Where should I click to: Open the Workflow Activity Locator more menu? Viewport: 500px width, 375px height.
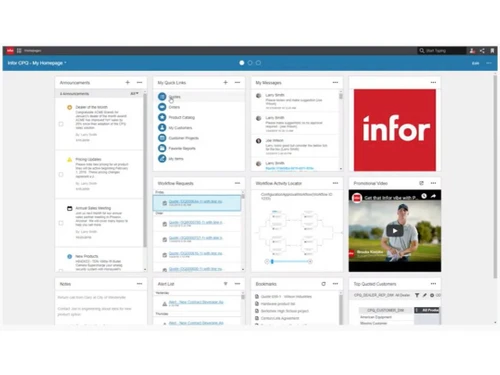[335, 183]
